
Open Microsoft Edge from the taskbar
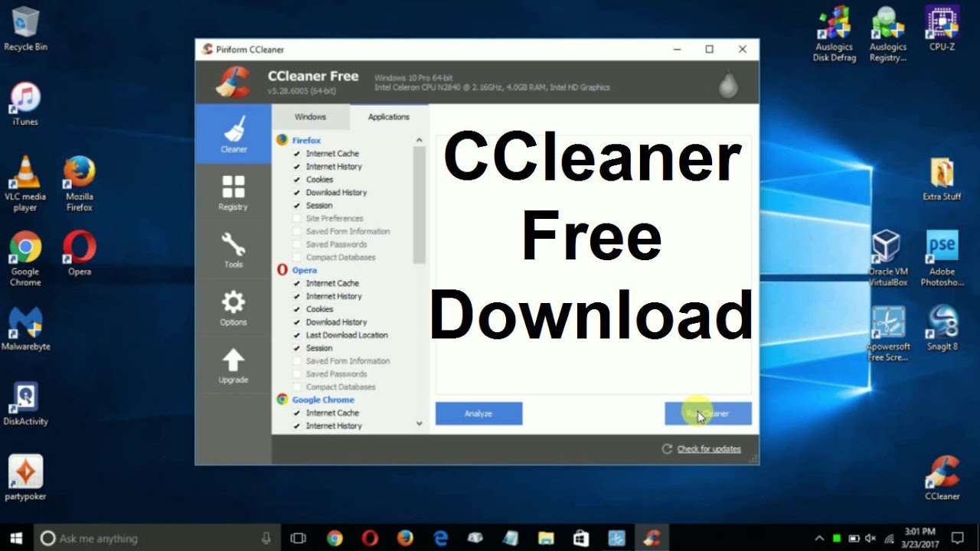click(x=441, y=538)
